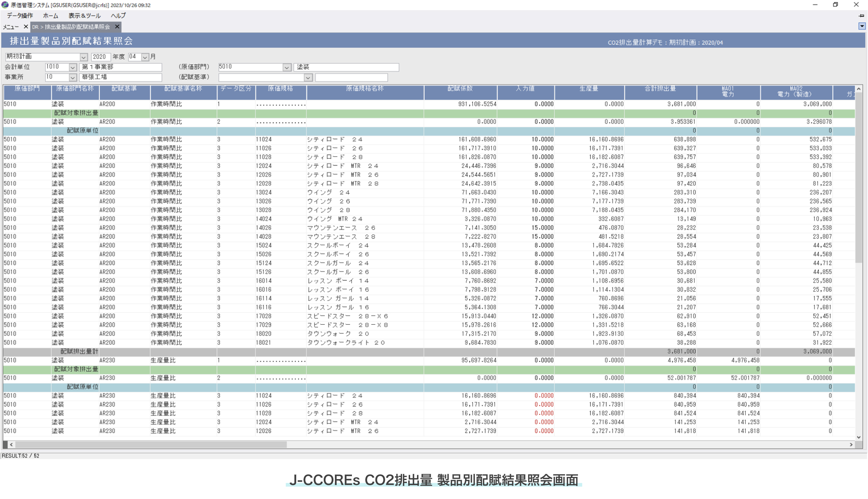Open the 事業所 10 dropdown
Screen dimensions: 868x499
73,77
